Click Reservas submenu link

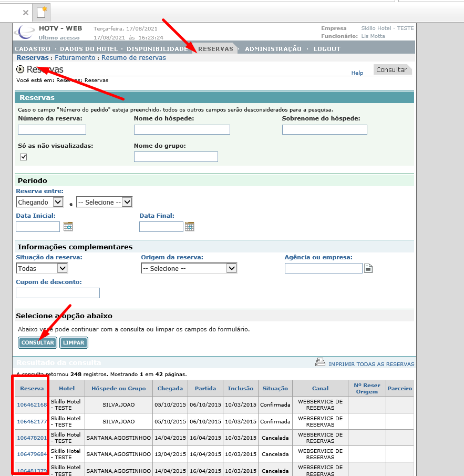33,58
